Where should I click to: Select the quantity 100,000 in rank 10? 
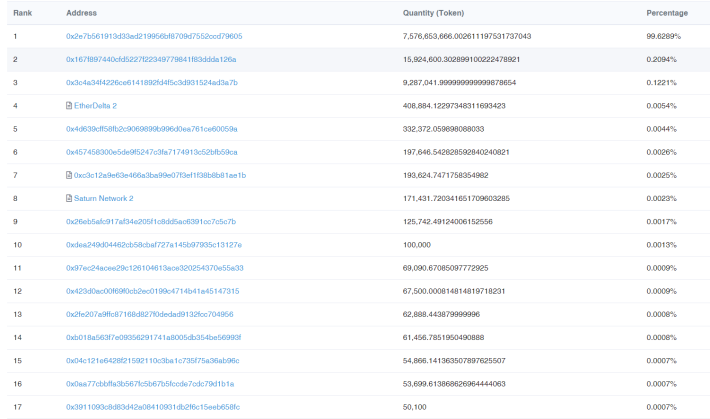coord(417,245)
